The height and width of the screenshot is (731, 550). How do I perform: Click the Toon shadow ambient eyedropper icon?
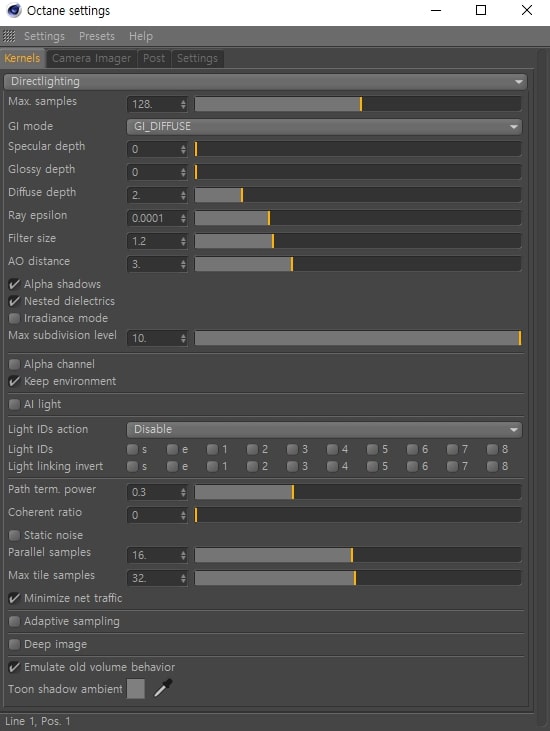coord(163,688)
